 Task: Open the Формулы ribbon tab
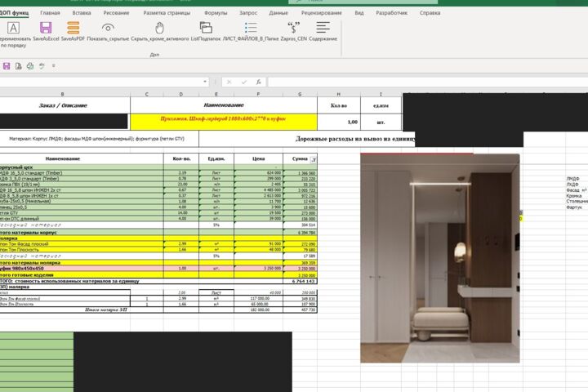(x=216, y=13)
